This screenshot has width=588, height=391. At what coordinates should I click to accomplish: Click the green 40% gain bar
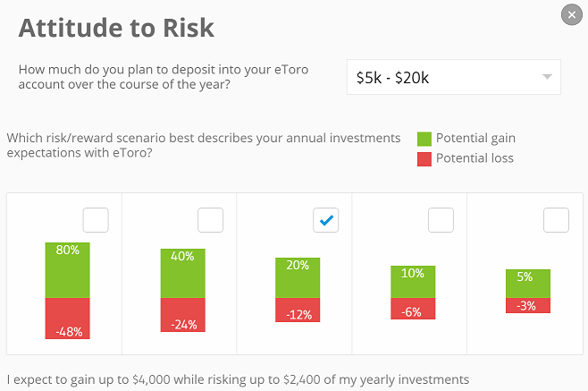182,274
